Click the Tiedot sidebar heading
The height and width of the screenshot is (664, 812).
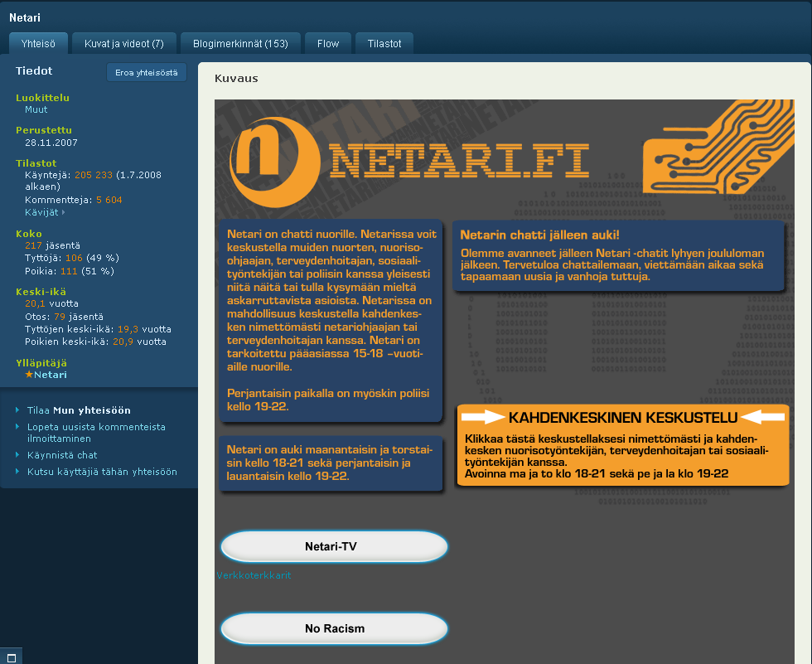click(34, 71)
